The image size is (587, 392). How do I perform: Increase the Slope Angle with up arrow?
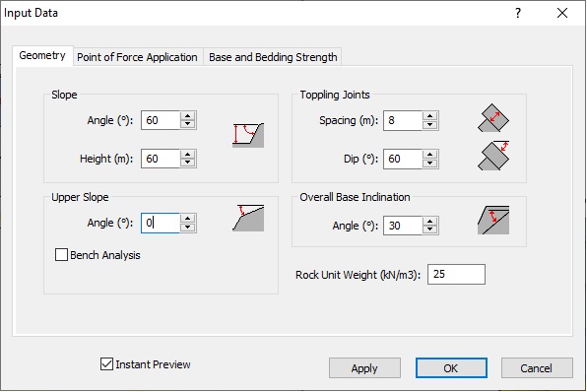click(x=187, y=115)
